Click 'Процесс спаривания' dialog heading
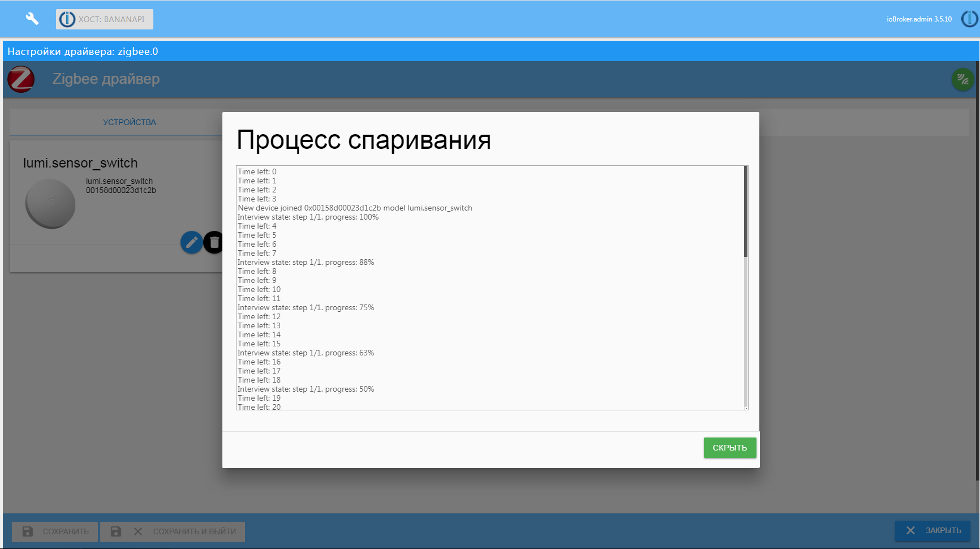 (364, 140)
